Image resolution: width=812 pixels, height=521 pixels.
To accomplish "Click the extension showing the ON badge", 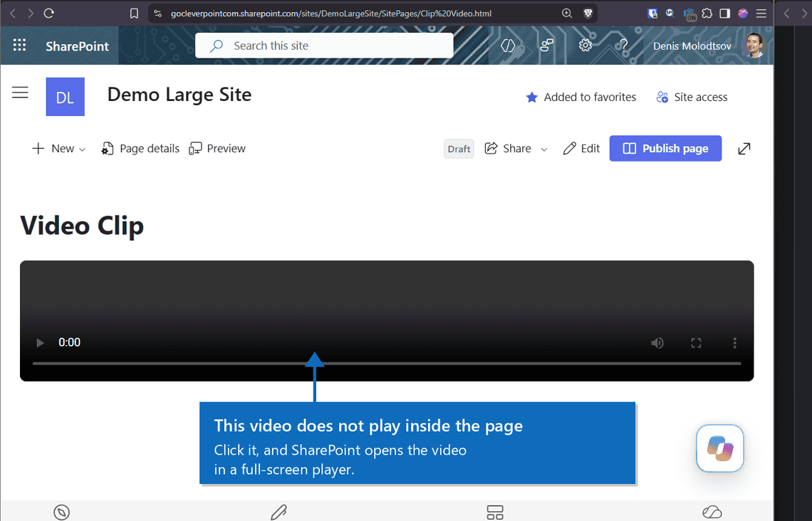I will coord(689,14).
